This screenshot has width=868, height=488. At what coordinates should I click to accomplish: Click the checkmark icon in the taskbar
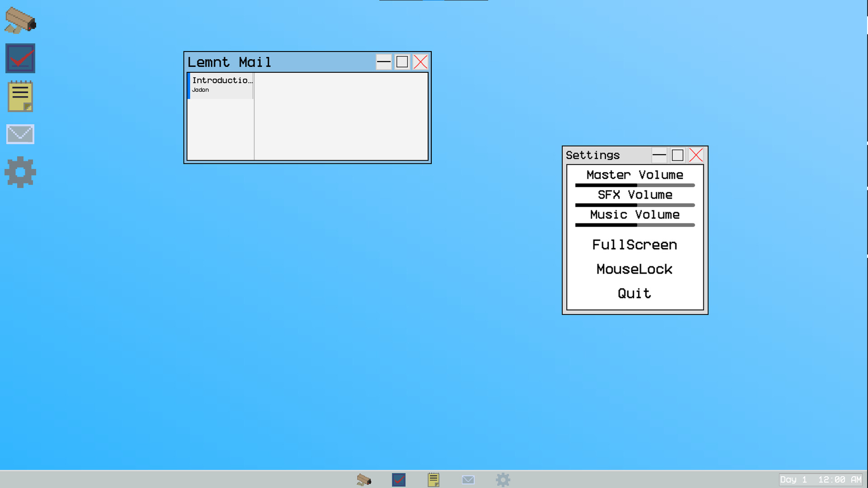399,479
